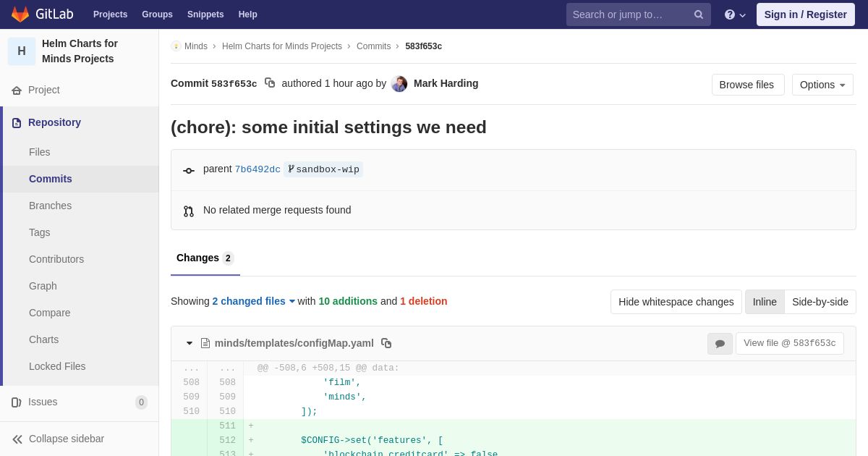
Task: Collapse sidebar using double chevron icon
Action: coord(17,439)
